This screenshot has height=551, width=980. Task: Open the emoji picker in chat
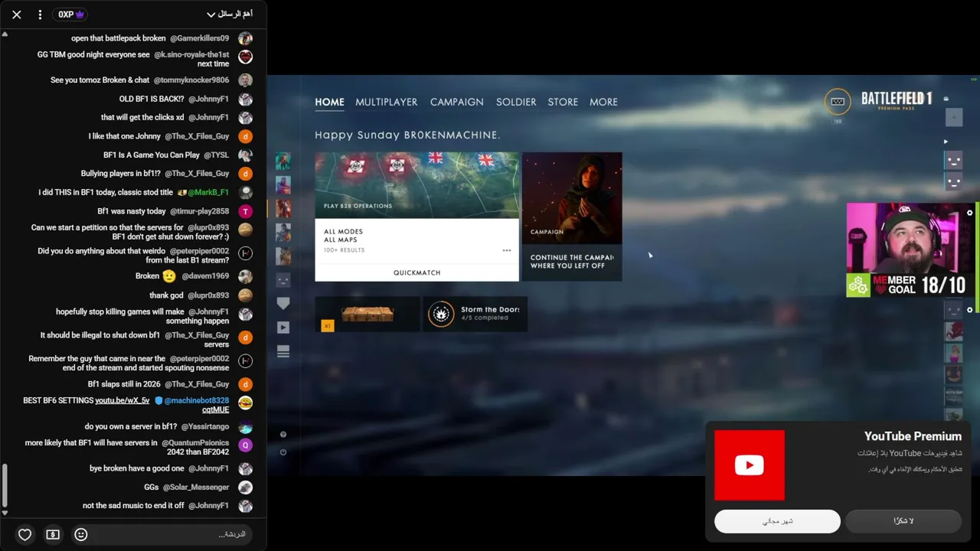(x=81, y=535)
